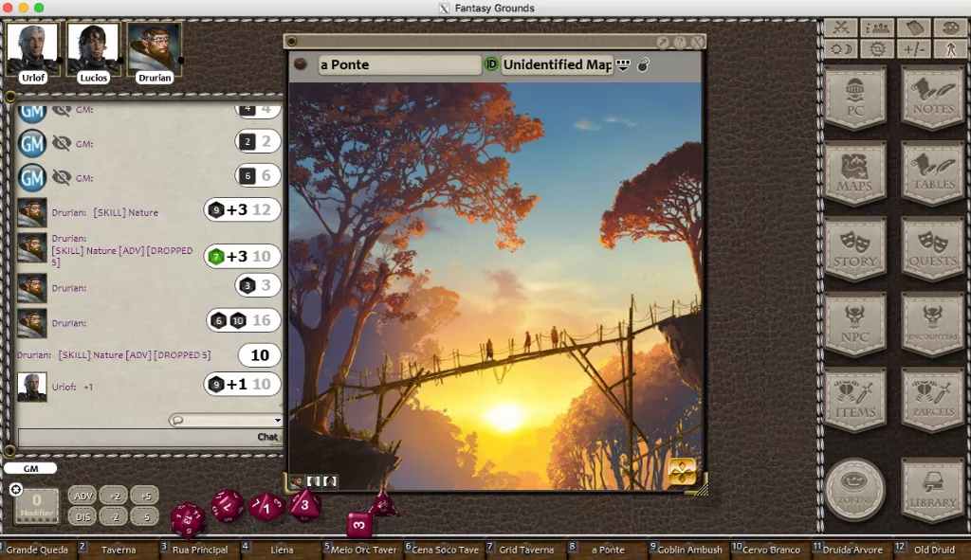This screenshot has width=971, height=560.
Task: Open the NPC sidebar panel
Action: coord(854,324)
